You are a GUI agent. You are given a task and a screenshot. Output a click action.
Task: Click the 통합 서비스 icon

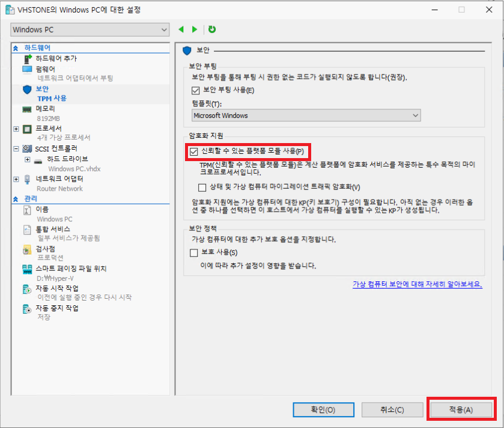point(27,230)
